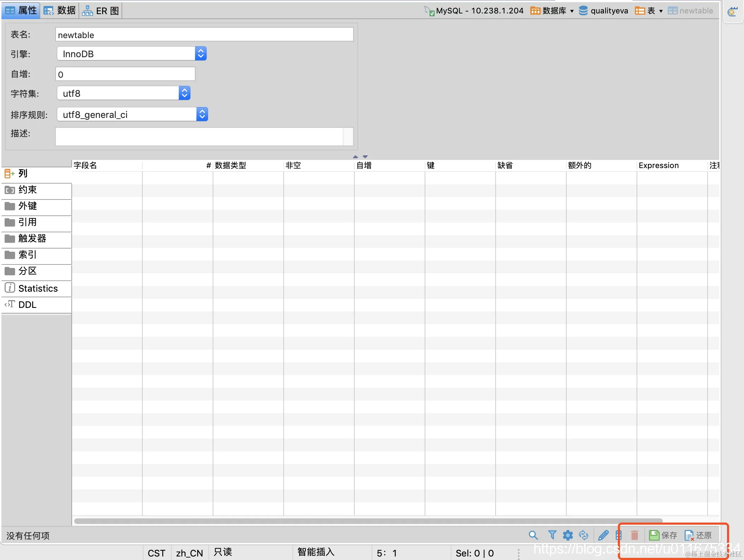Viewport: 744px width, 560px height.
Task: Click the refresh arrows icon
Action: pos(584,535)
